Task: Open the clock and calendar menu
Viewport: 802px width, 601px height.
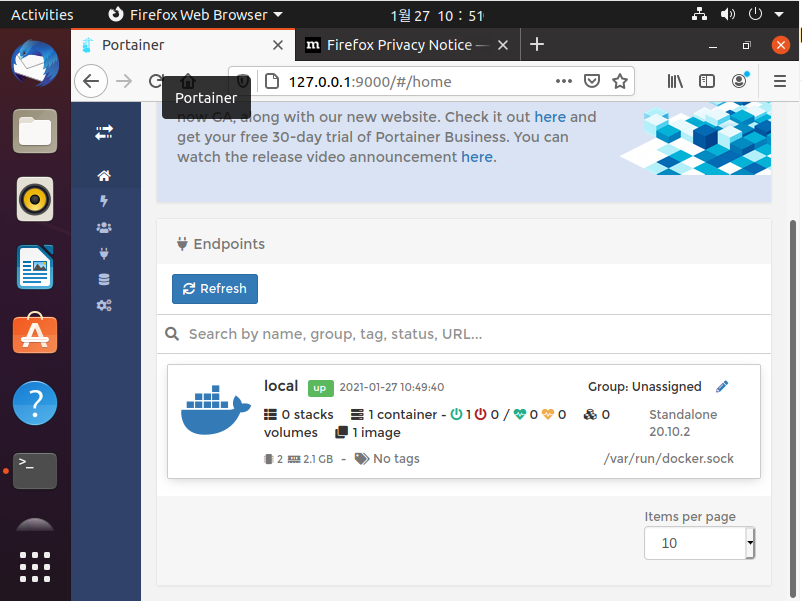Action: [x=437, y=15]
